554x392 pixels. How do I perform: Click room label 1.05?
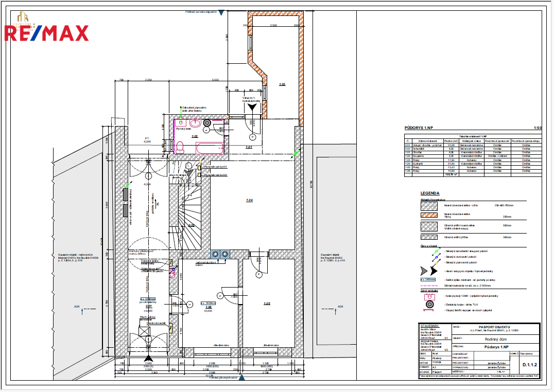pos(267,304)
